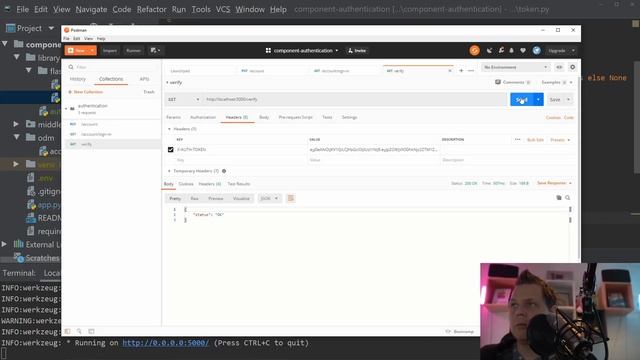640x360 pixels.
Task: Open the Refactor menu in PyCharm
Action: click(x=151, y=9)
